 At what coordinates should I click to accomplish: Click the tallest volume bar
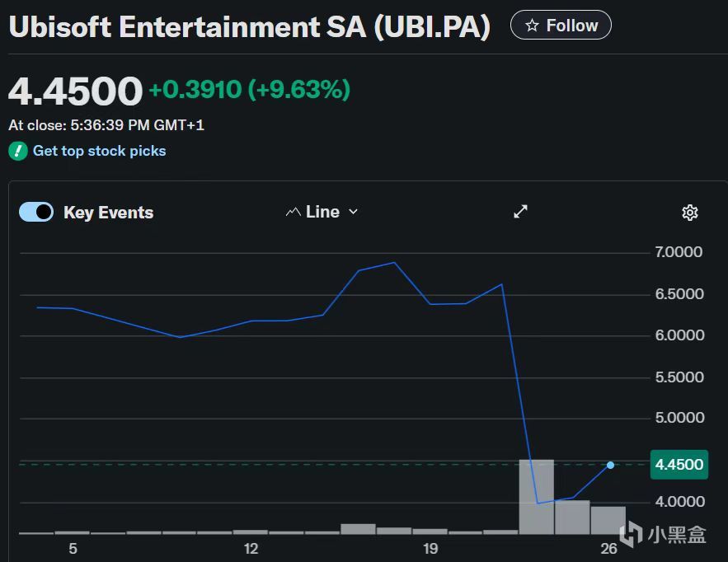[536, 496]
